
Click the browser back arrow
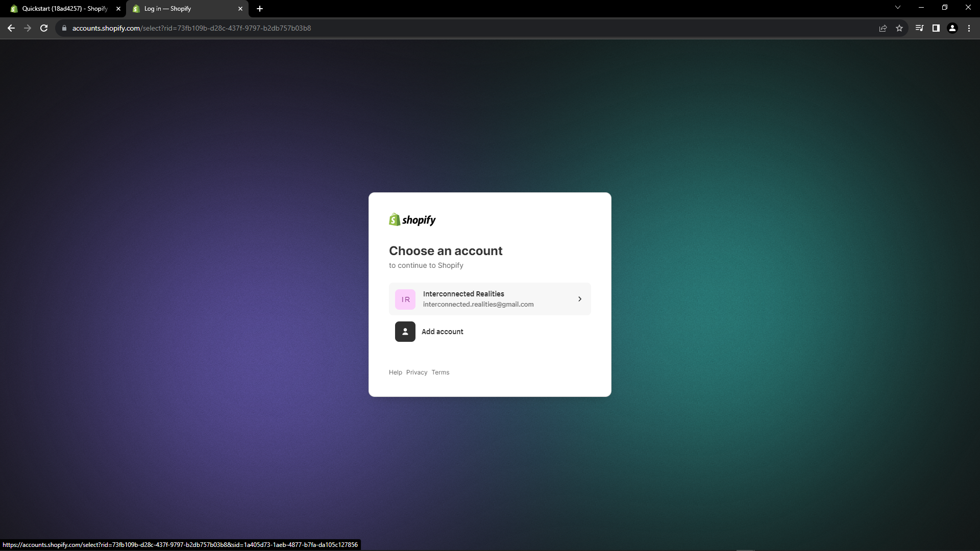click(x=11, y=28)
